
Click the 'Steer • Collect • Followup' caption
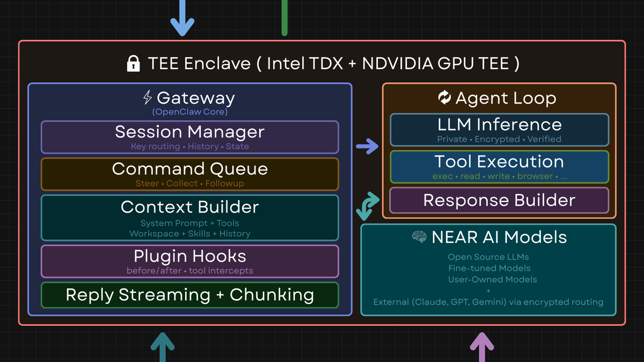190,183
